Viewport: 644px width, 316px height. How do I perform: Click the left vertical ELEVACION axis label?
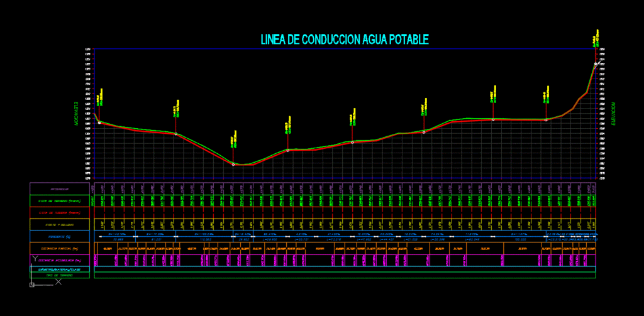pos(75,113)
